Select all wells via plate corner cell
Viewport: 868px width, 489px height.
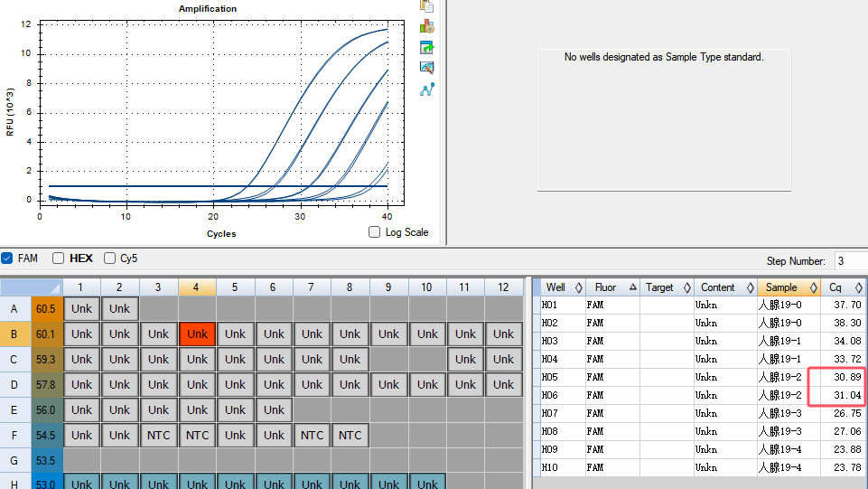pos(32,287)
